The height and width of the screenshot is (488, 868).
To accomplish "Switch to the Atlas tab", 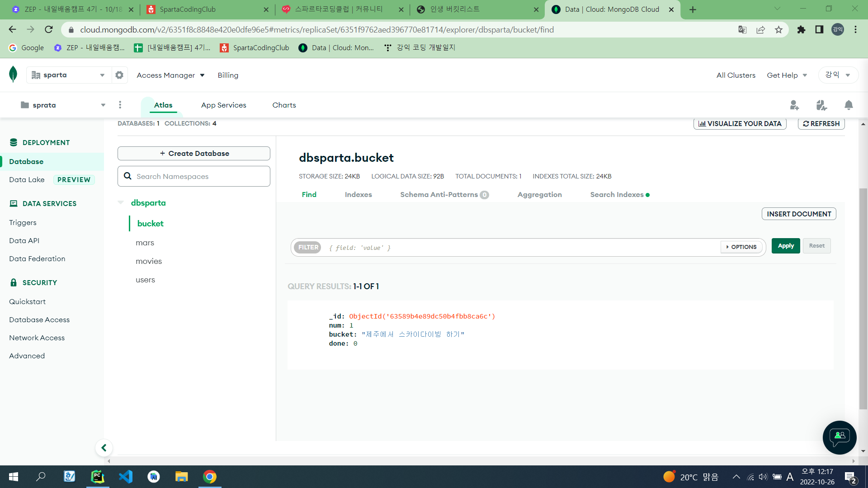I will point(163,105).
